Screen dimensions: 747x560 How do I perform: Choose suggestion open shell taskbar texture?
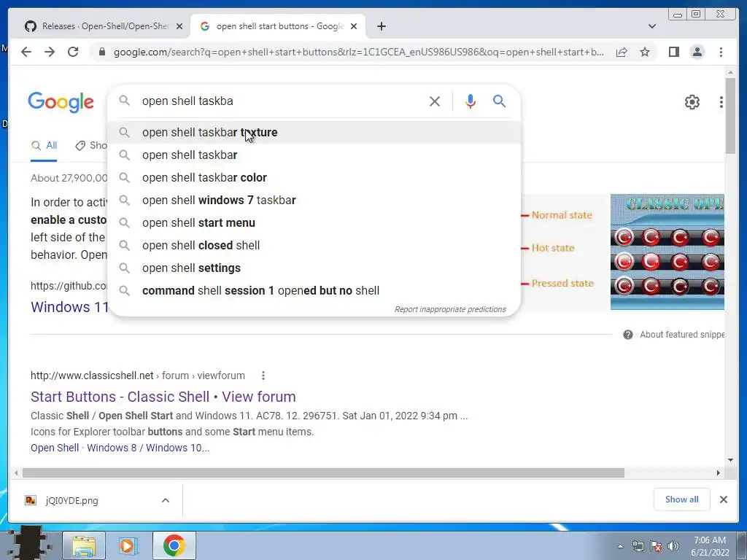[x=314, y=133]
